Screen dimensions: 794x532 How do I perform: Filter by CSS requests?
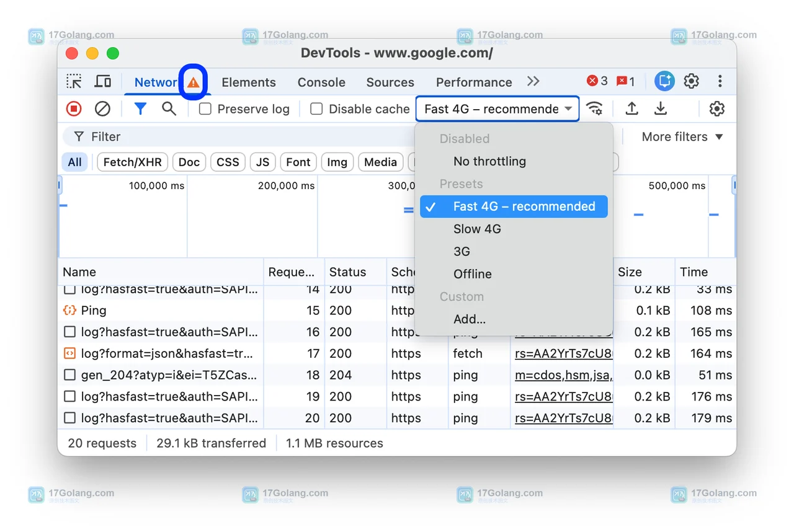[228, 162]
